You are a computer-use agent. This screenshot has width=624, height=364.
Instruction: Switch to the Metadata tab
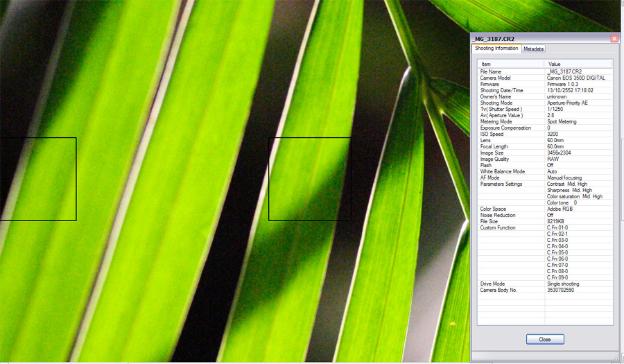(533, 49)
